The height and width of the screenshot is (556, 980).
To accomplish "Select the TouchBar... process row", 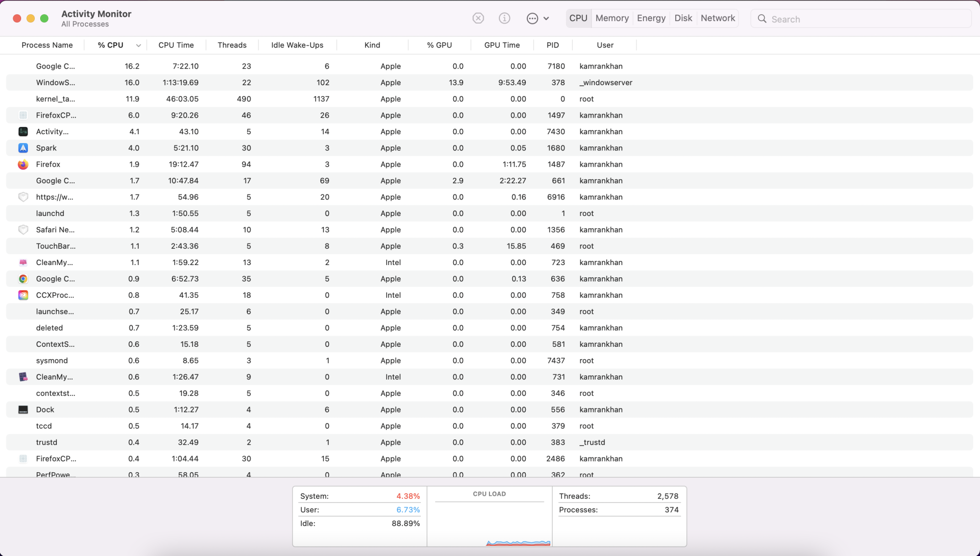I will 490,246.
